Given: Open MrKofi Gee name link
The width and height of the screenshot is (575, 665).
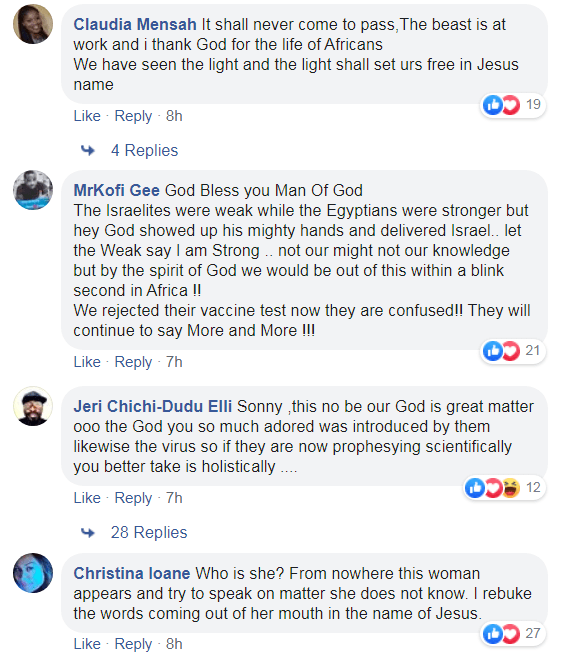Looking at the screenshot, I should coord(117,190).
